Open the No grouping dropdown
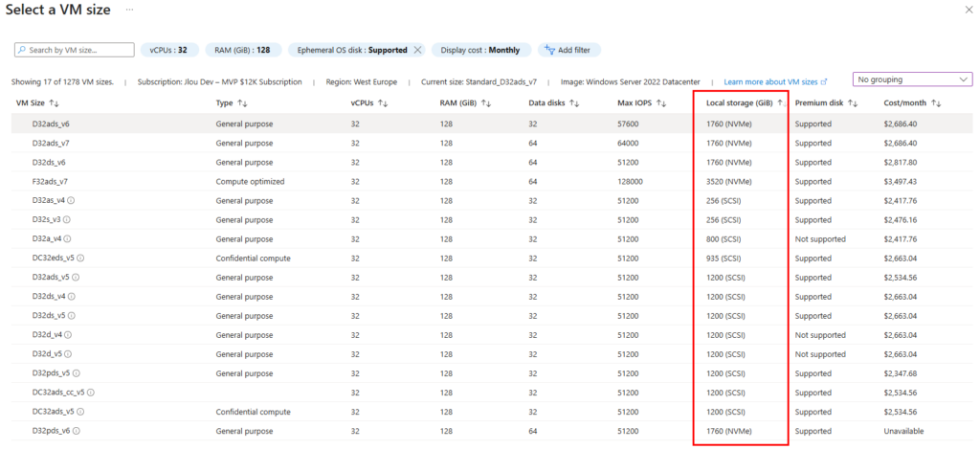Image resolution: width=980 pixels, height=450 pixels. coord(913,79)
